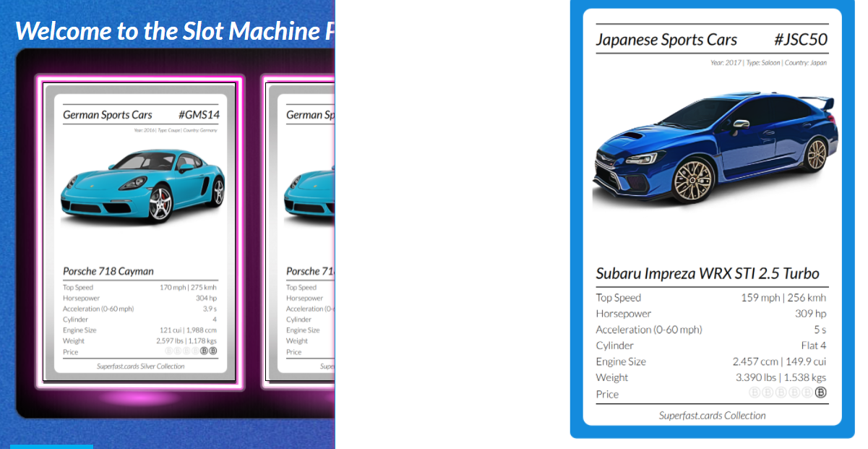This screenshot has width=868, height=449.
Task: Click the 'Superfast.cards Collection' footer on Subaru card
Action: [x=712, y=415]
